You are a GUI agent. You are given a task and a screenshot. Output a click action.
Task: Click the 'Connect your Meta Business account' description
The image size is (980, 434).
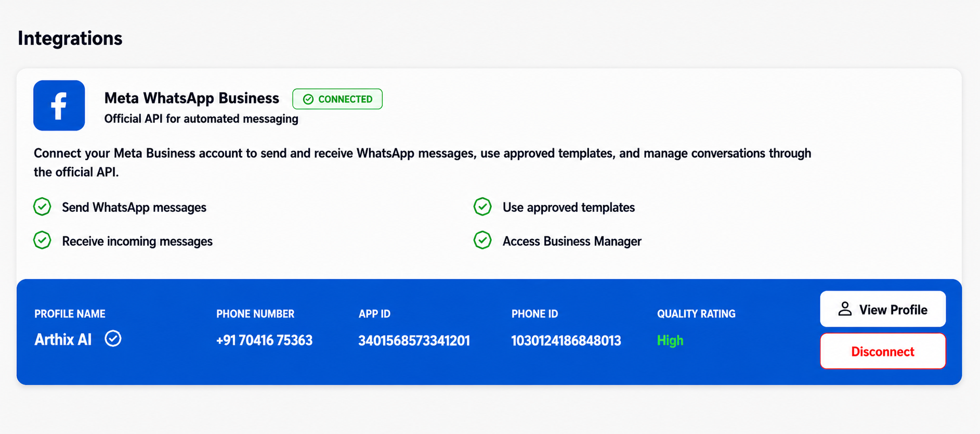[423, 162]
